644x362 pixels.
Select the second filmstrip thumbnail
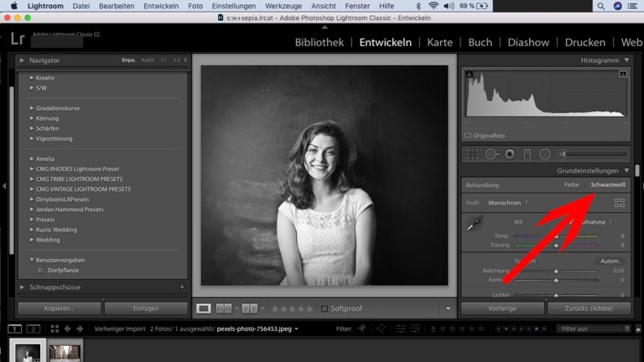pyautogui.click(x=65, y=353)
